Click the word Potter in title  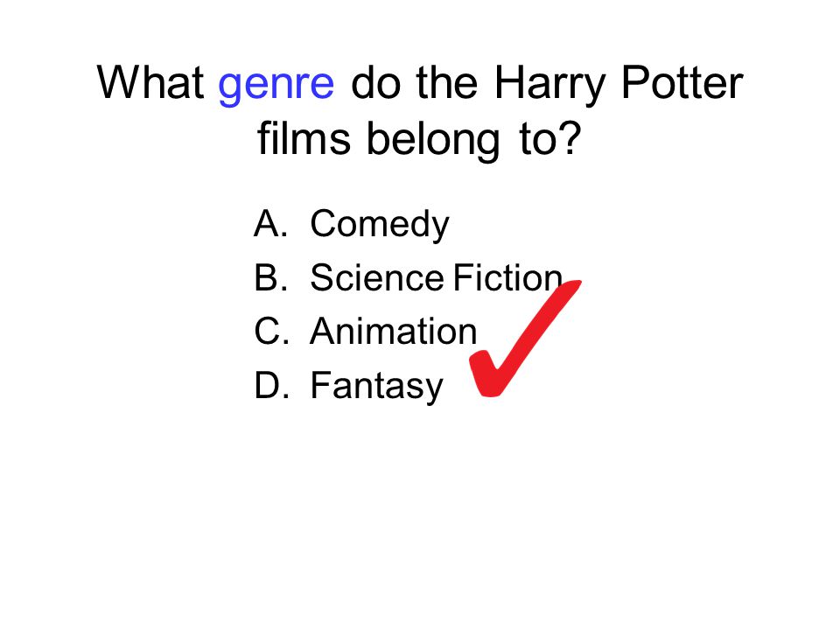coord(682,83)
